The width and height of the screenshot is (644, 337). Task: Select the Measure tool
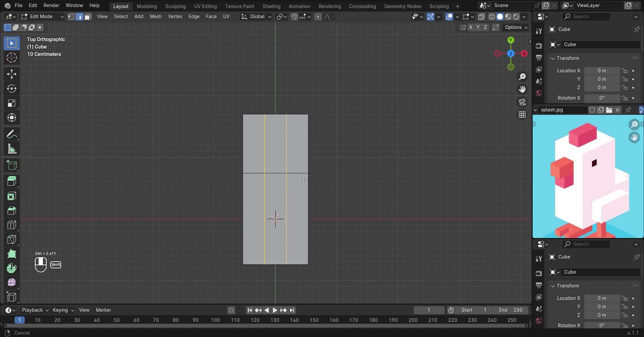pyautogui.click(x=12, y=149)
